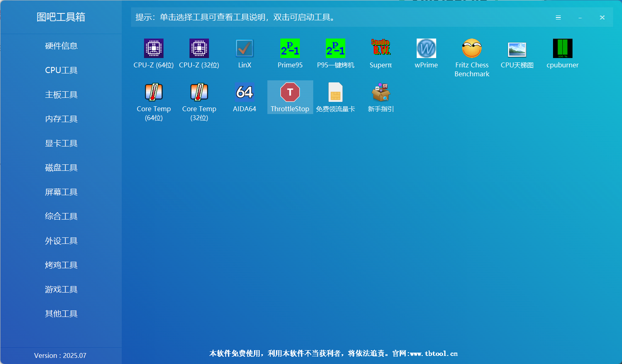Screen dimensions: 622x364
Task: Switch to the 外设工具 category
Action: pyautogui.click(x=61, y=241)
